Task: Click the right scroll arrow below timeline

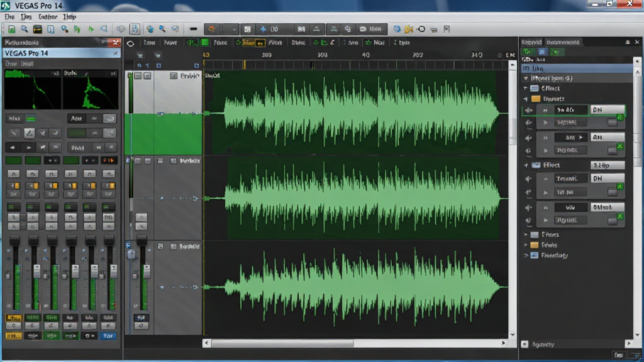Action: (x=504, y=343)
